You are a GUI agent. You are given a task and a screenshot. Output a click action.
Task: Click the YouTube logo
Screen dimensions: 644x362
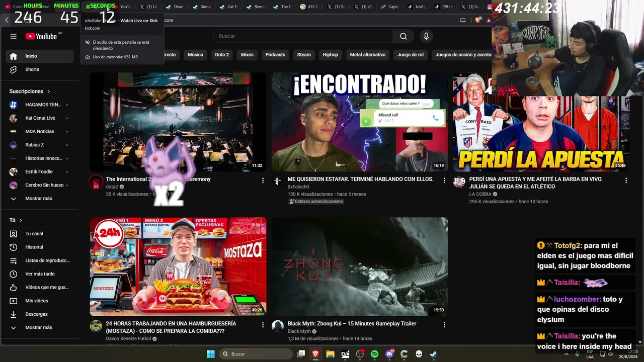[x=41, y=36]
